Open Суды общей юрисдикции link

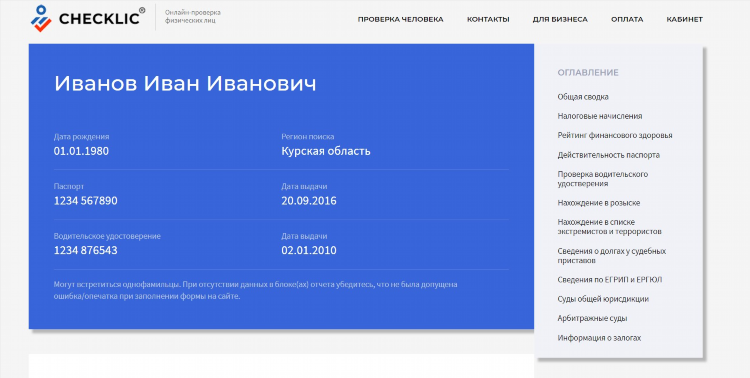tap(603, 299)
